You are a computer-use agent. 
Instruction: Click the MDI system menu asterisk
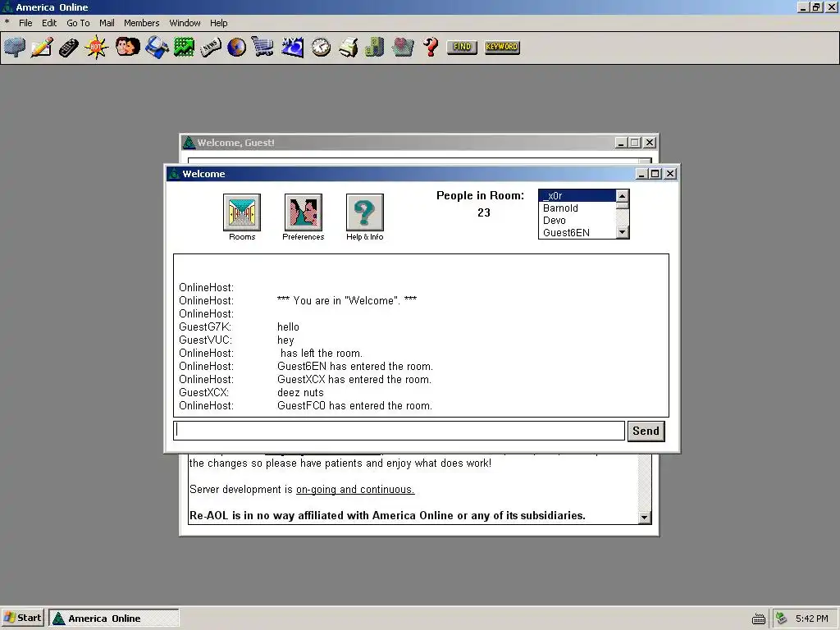point(7,22)
